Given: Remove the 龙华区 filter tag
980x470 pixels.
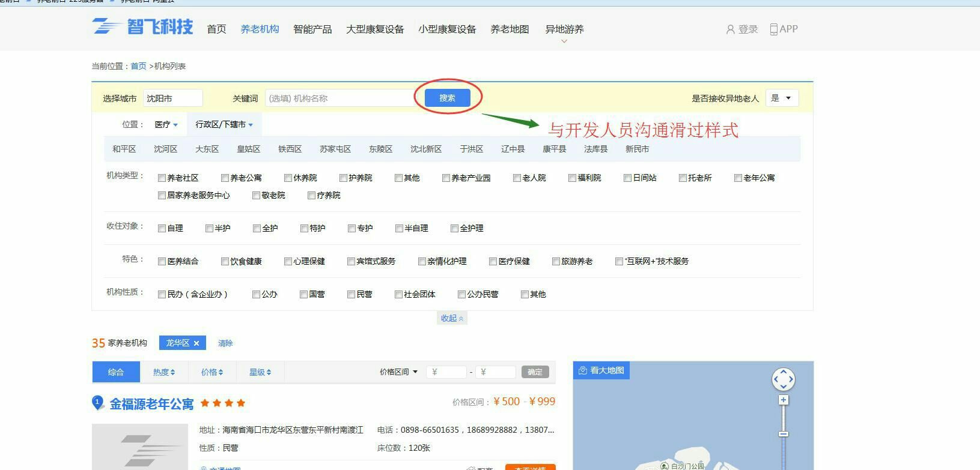Looking at the screenshot, I should click(x=196, y=343).
